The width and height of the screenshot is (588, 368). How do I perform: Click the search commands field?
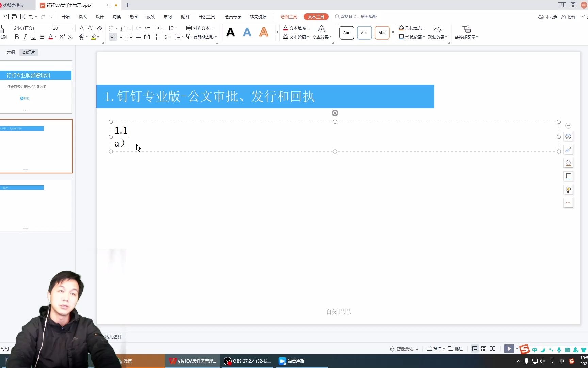click(x=356, y=17)
